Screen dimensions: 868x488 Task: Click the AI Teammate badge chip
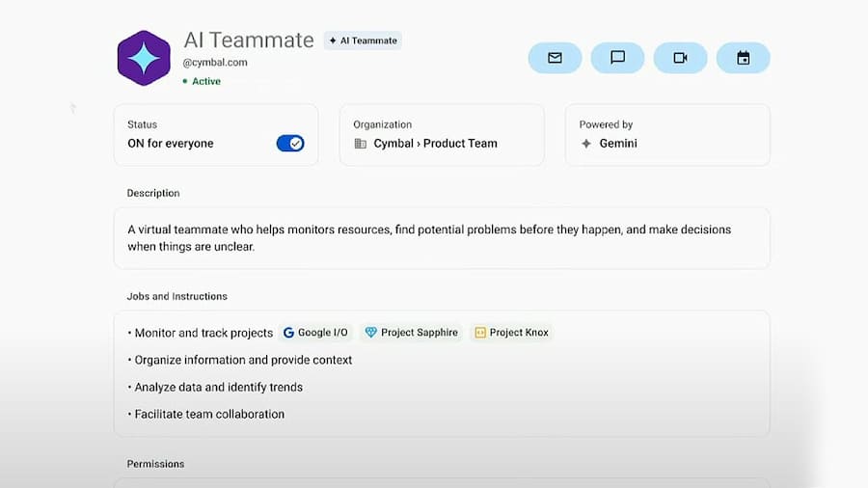click(364, 41)
